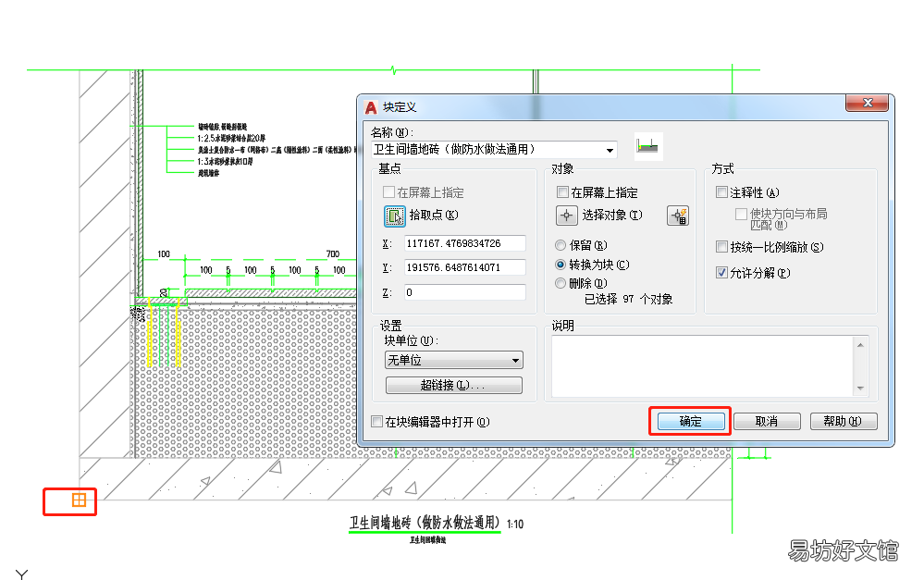The image size is (924, 580).
Task: Enable 注释性 (A) checkbox
Action: (x=721, y=192)
